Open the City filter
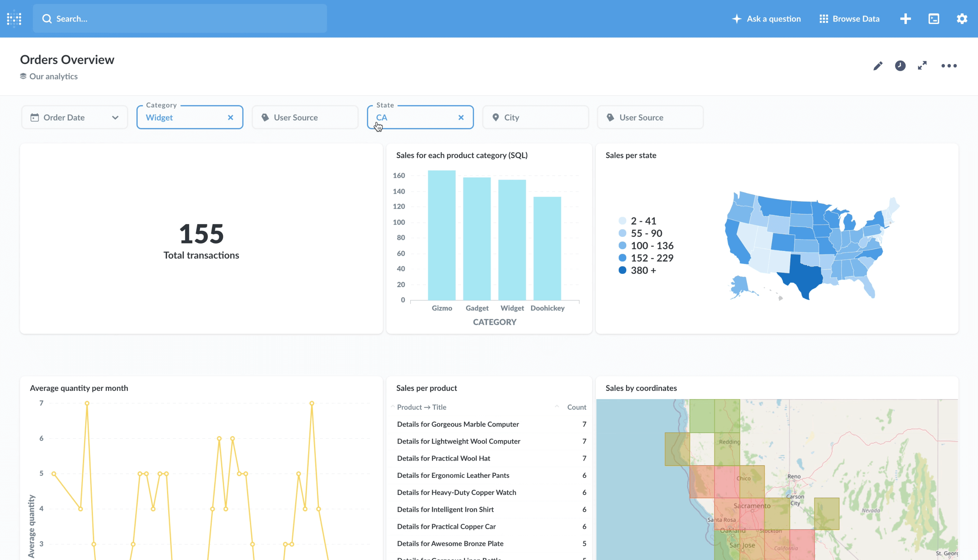 (x=536, y=117)
